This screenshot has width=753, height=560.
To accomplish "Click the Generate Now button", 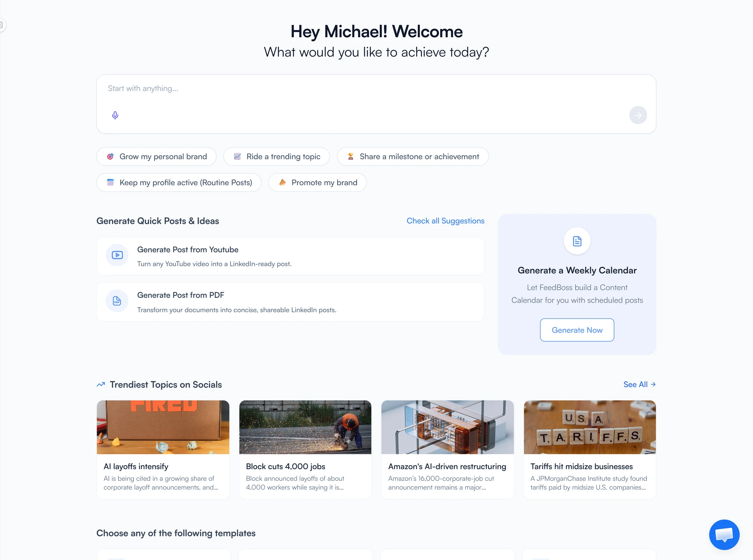I will click(577, 330).
